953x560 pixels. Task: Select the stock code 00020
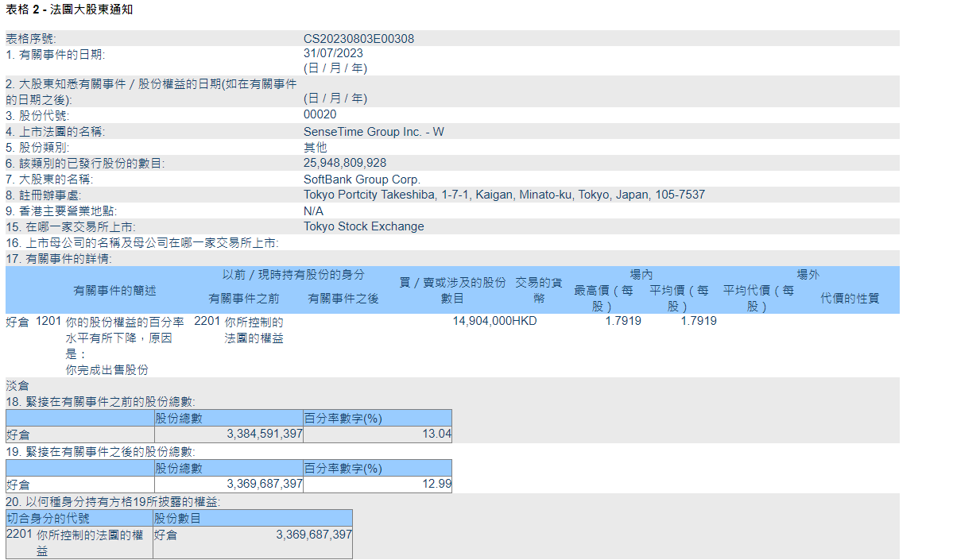320,114
